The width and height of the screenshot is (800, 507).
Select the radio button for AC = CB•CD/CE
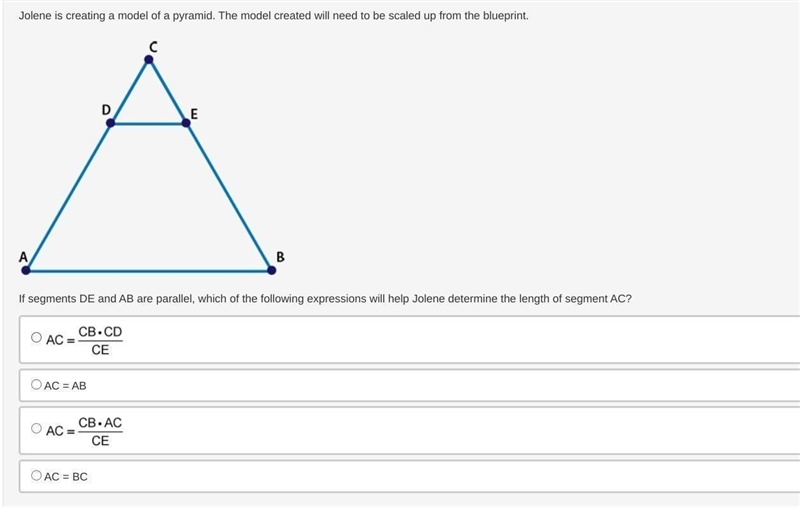[36, 337]
